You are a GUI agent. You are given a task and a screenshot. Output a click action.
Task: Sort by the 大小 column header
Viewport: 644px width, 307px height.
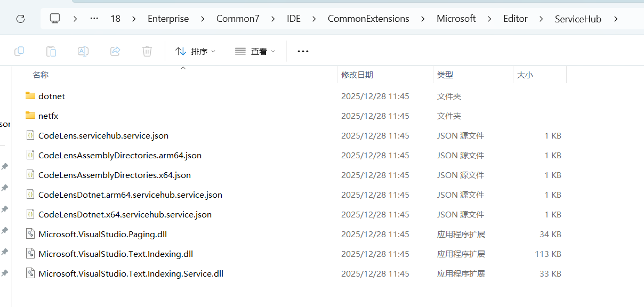[525, 75]
